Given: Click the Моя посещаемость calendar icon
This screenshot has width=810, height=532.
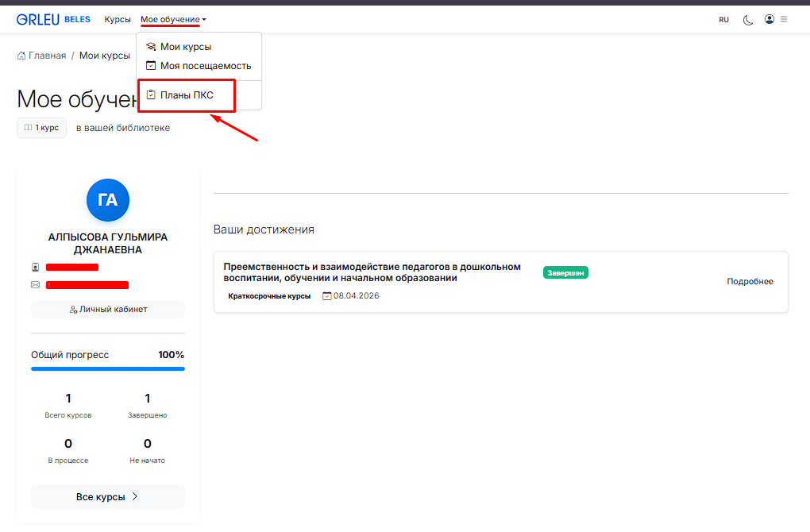Looking at the screenshot, I should [x=151, y=66].
